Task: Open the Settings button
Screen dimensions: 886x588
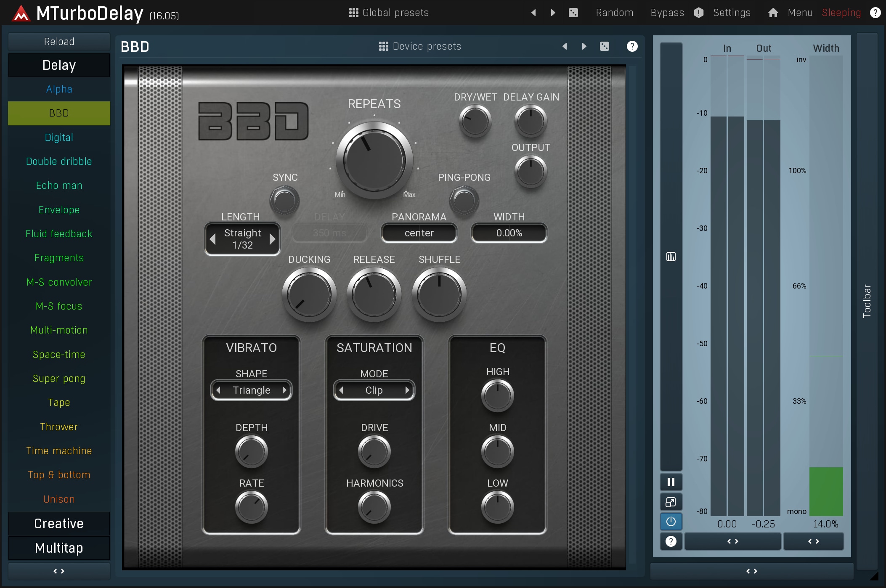Action: point(732,13)
